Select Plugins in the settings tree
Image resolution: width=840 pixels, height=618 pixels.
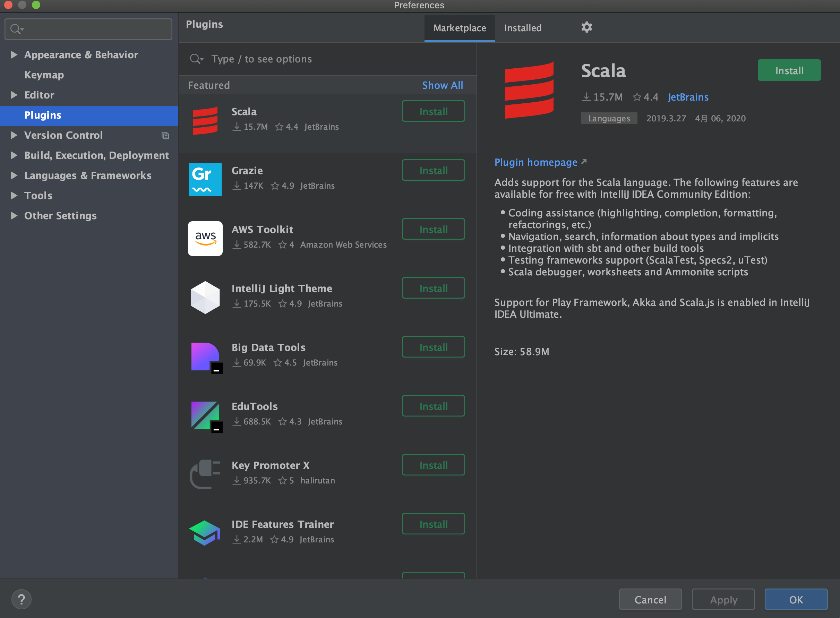point(89,115)
